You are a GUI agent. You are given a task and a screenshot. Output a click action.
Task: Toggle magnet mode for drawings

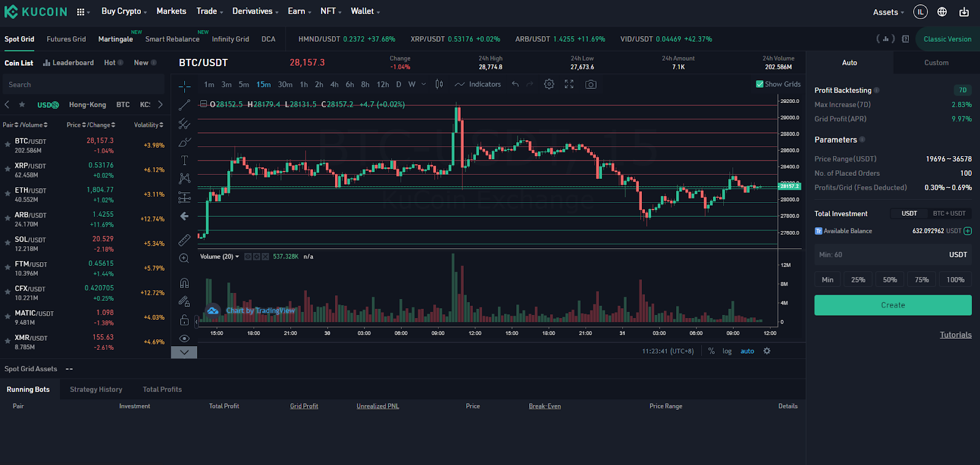[184, 283]
